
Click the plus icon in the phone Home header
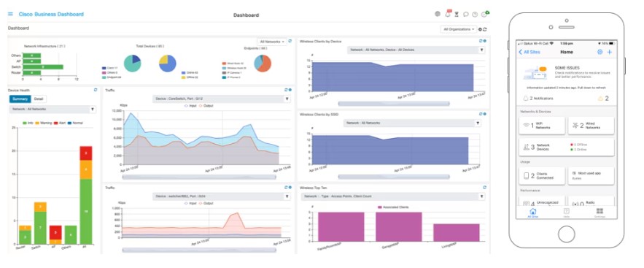pyautogui.click(x=610, y=52)
